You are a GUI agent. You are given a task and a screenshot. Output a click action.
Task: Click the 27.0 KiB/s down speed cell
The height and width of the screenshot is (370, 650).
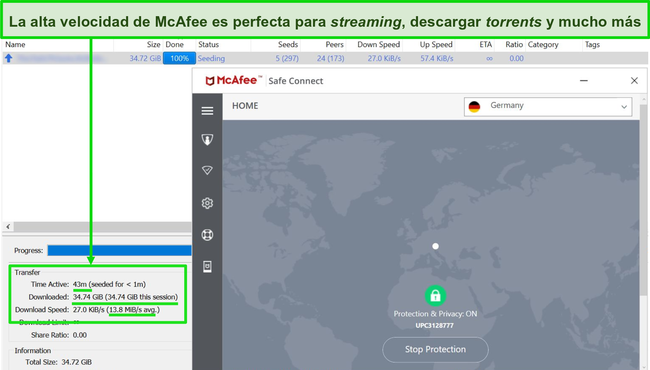[x=384, y=58]
